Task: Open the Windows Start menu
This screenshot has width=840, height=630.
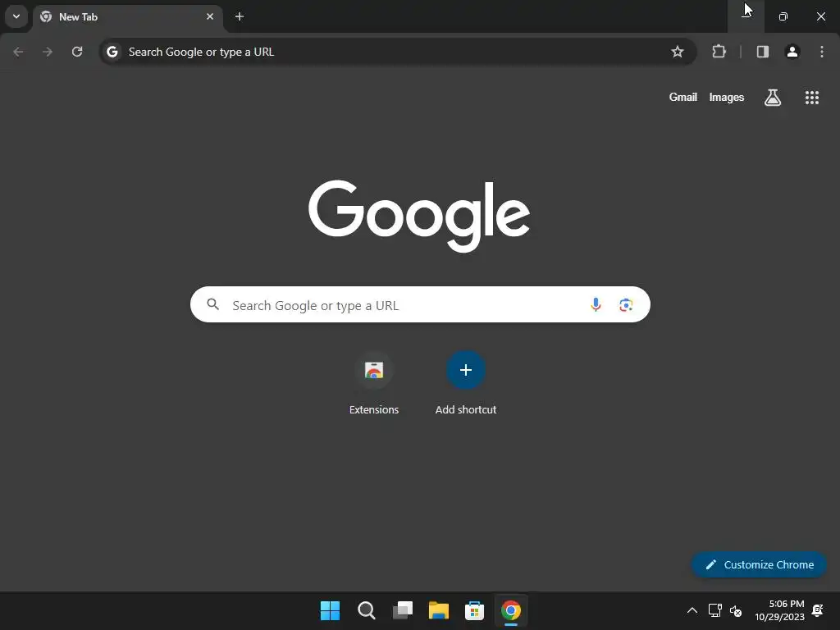Action: pos(330,610)
